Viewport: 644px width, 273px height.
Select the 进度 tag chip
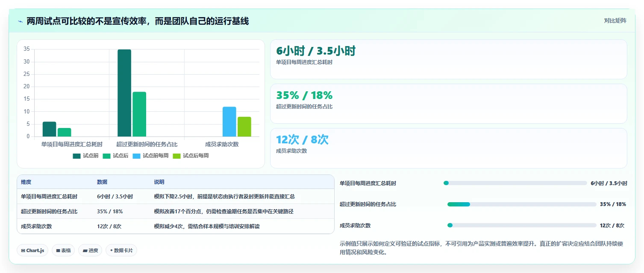90,250
